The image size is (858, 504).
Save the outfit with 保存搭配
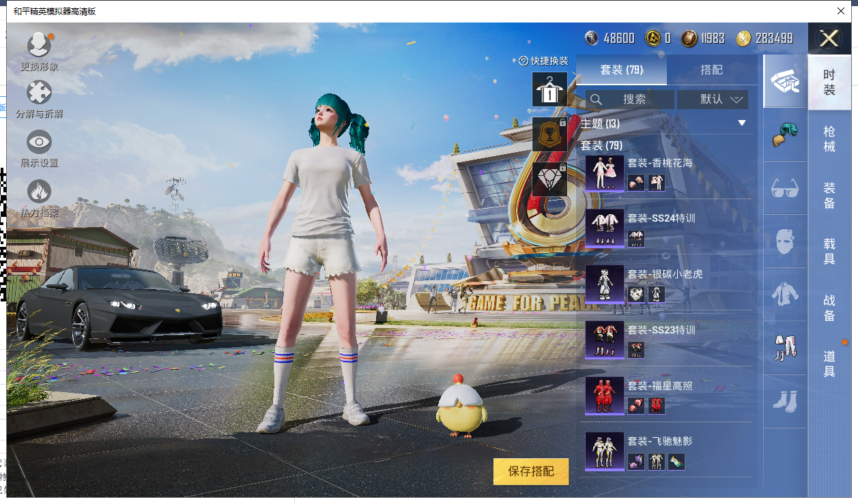click(x=531, y=471)
